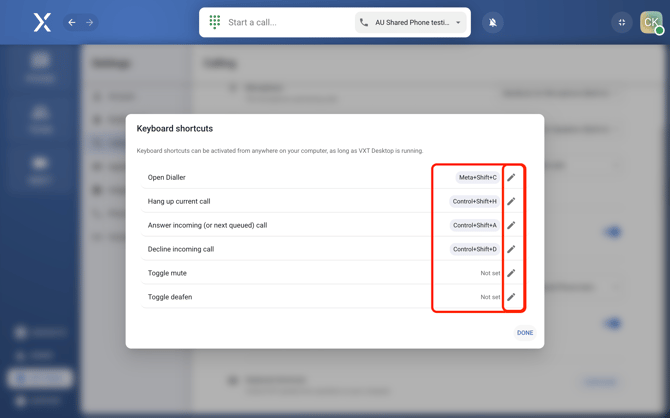Image resolution: width=670 pixels, height=418 pixels.
Task: Click the Open Dialler label
Action: click(x=167, y=177)
